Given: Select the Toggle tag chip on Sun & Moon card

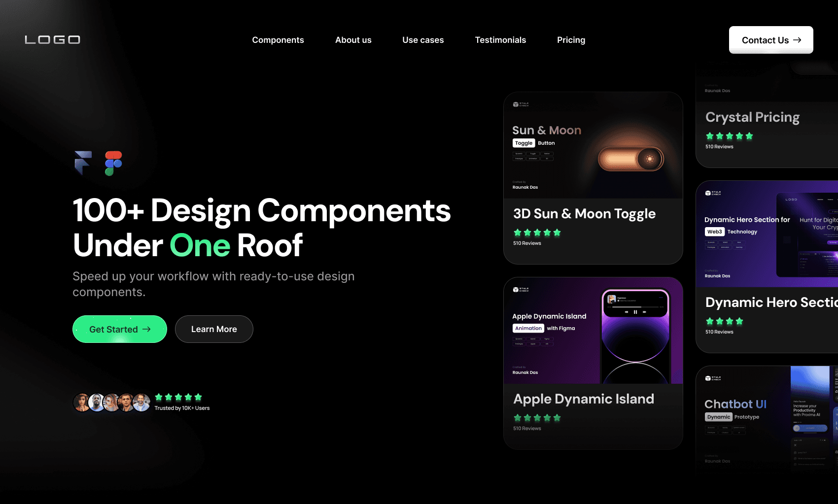Looking at the screenshot, I should pyautogui.click(x=524, y=143).
